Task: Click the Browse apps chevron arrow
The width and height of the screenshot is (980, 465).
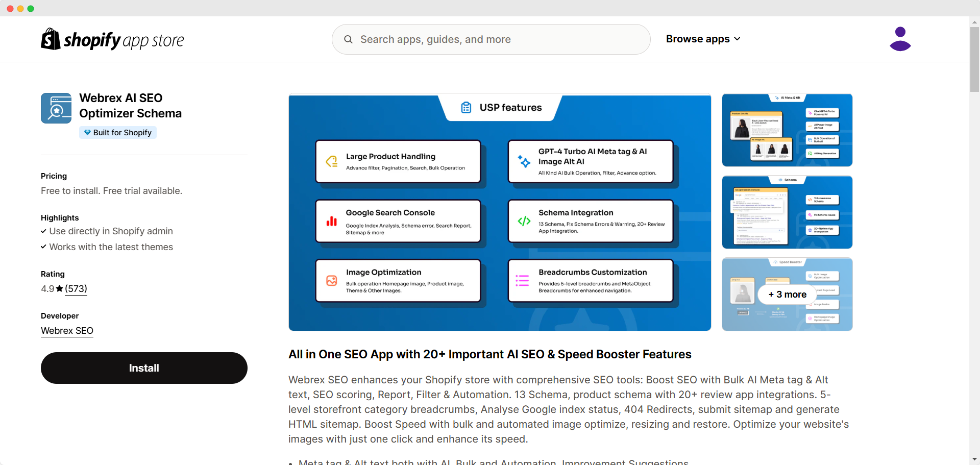Action: pyautogui.click(x=737, y=39)
